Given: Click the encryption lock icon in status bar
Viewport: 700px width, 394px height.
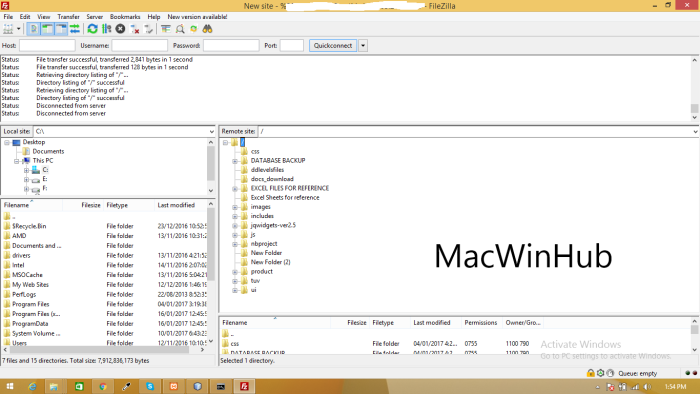Looking at the screenshot, I should coord(591,373).
